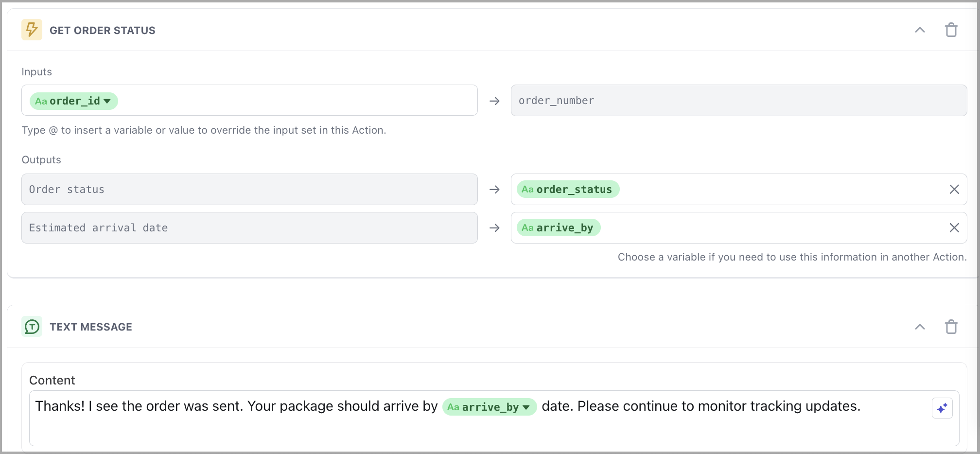Remove the arrive_by variable mapping
Screen dimensions: 980x454
(954, 228)
